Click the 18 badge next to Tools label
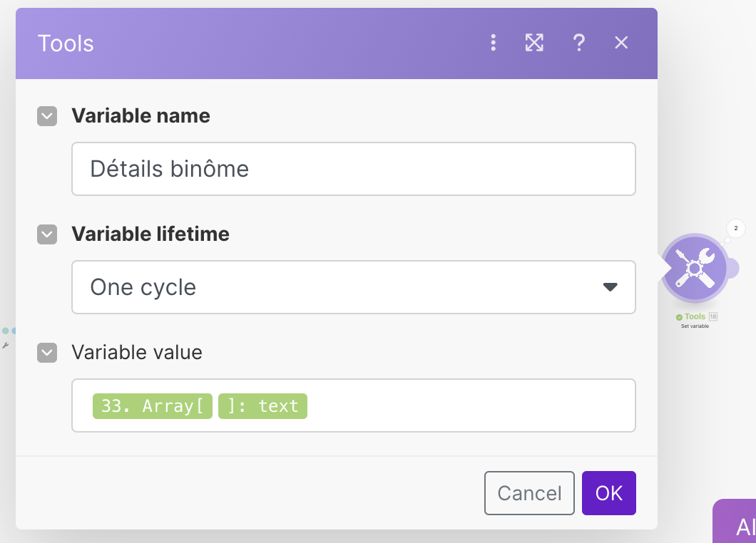 coord(712,316)
